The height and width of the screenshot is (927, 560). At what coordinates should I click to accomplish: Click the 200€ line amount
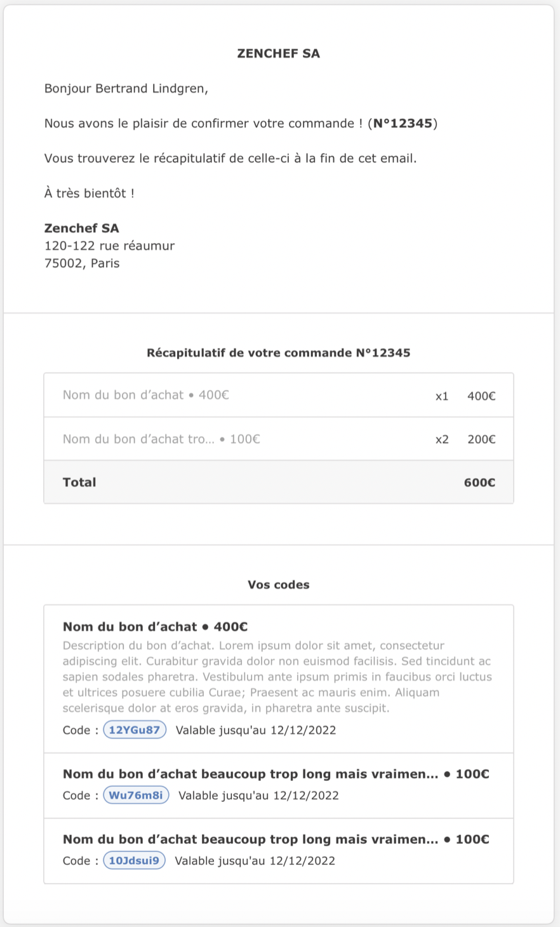[481, 439]
